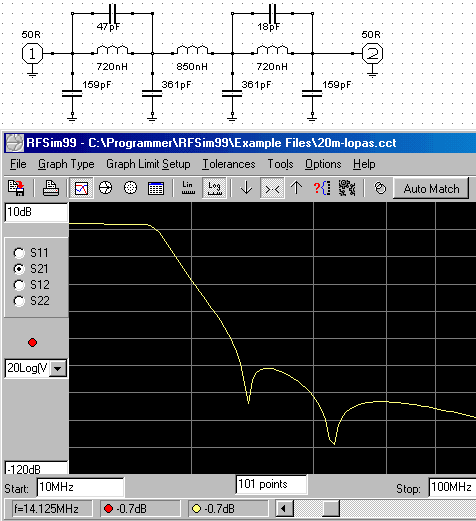The width and height of the screenshot is (476, 521).
Task: Click the save-to-disk toolbar icon
Action: [16, 188]
